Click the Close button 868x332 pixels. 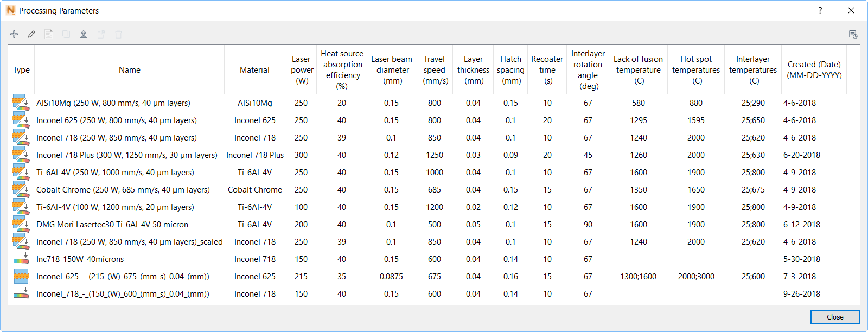pos(835,317)
